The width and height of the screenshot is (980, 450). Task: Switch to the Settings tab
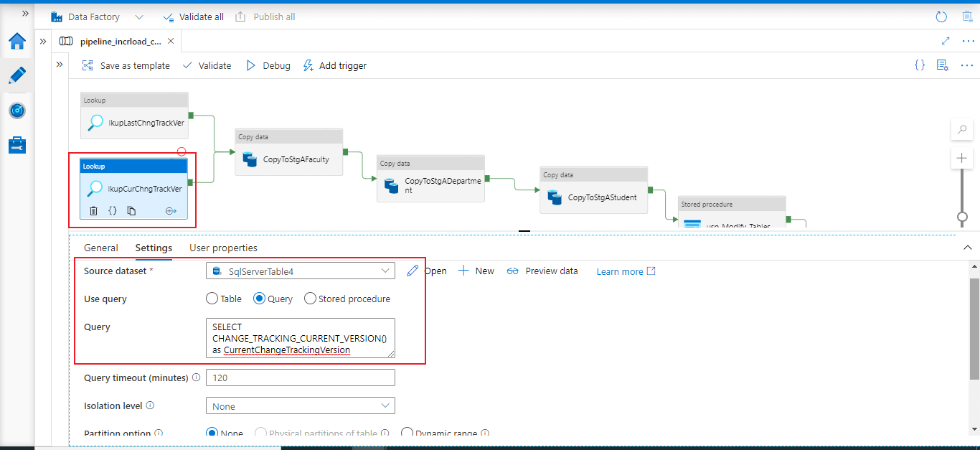pyautogui.click(x=154, y=248)
